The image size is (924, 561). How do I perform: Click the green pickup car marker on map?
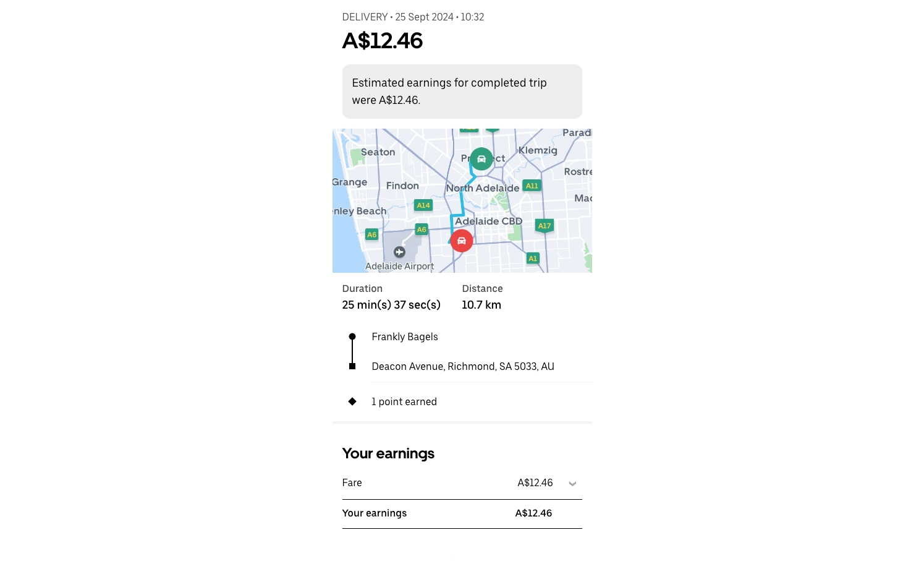481,159
